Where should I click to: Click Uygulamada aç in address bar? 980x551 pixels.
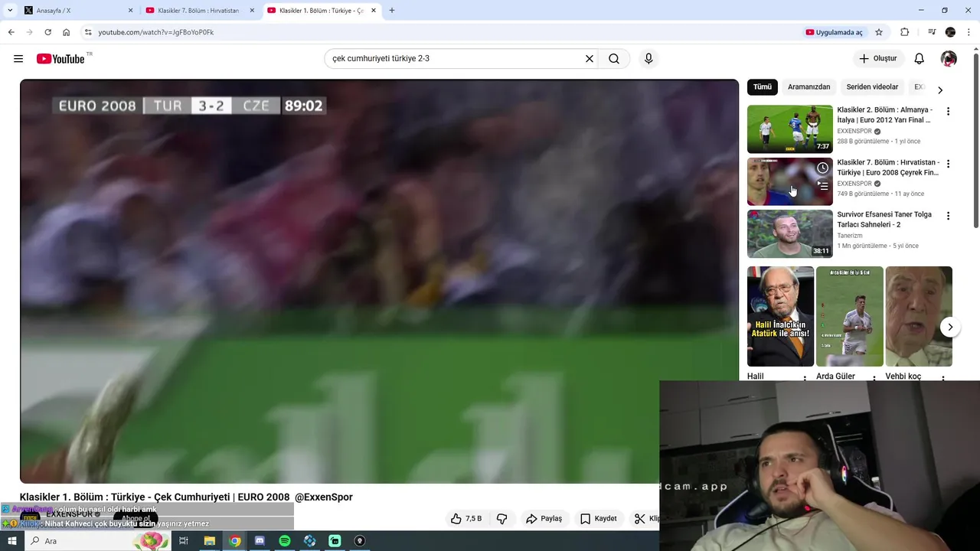click(834, 32)
